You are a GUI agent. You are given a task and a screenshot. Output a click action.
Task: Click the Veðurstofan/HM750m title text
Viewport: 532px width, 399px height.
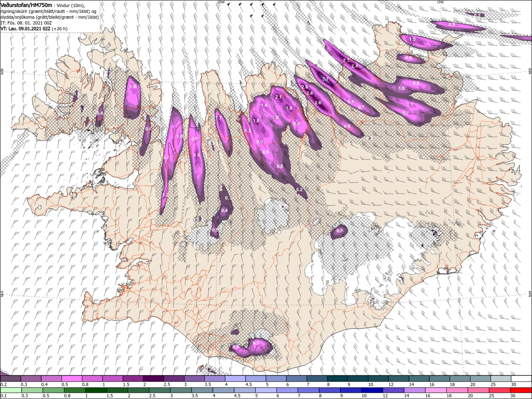(26, 5)
